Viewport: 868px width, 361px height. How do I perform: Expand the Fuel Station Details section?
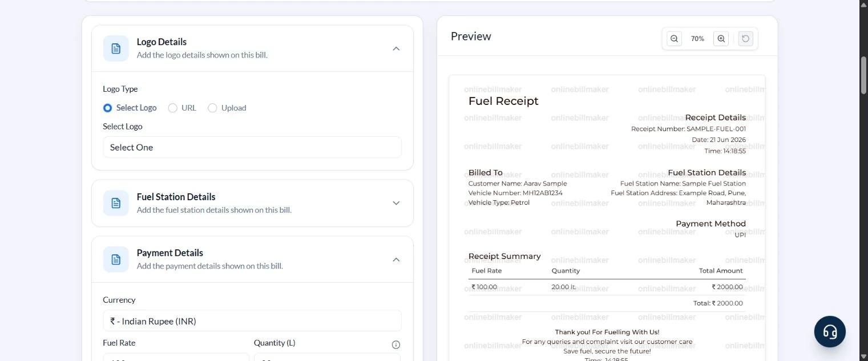[x=396, y=203]
